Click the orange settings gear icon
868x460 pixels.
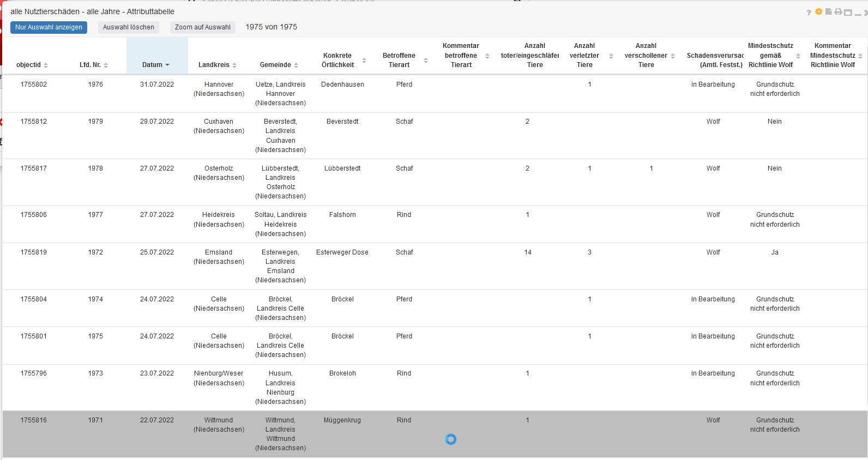tap(818, 11)
